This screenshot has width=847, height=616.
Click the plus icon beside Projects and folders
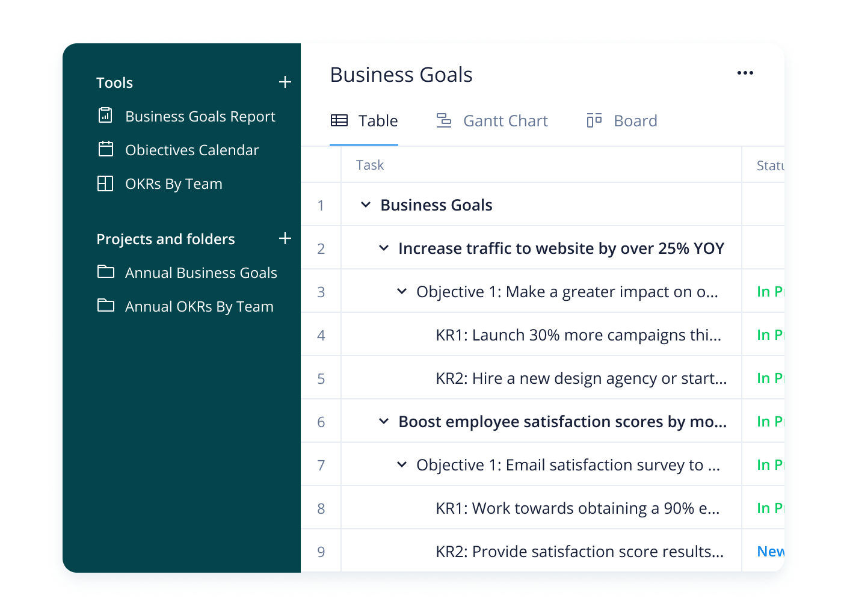[285, 239]
